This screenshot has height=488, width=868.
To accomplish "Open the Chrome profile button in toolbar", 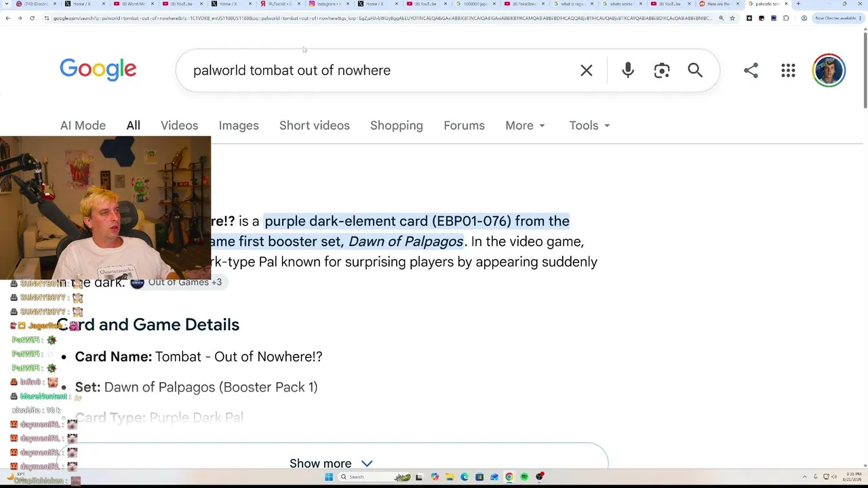I will (x=804, y=18).
